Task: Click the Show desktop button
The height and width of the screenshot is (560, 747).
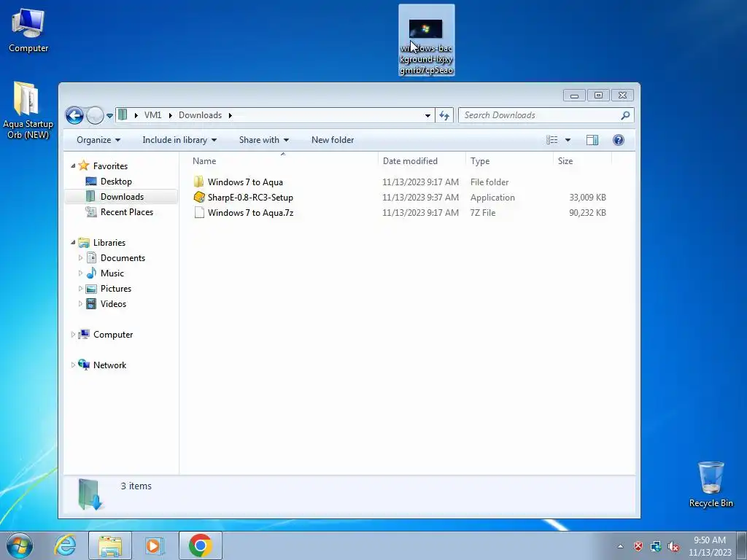Action: tap(742, 545)
